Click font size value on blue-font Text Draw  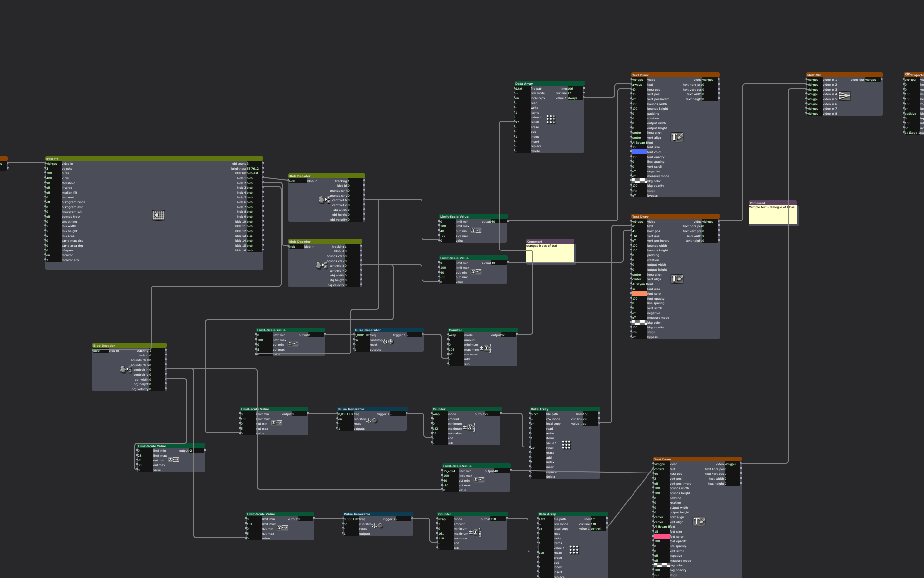point(639,147)
